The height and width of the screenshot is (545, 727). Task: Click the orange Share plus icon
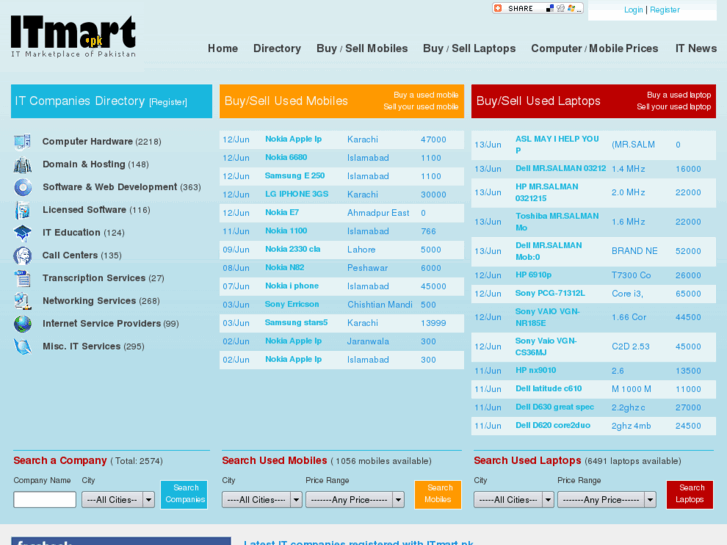(498, 8)
